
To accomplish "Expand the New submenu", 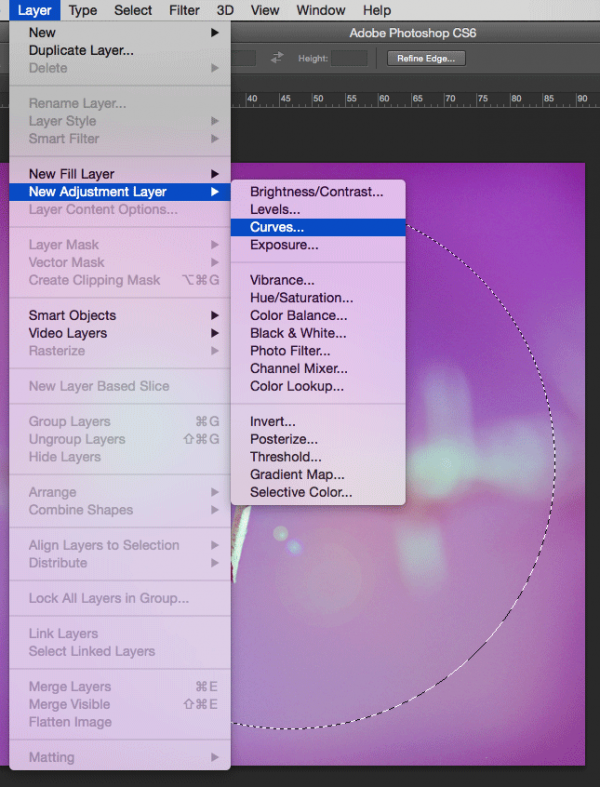I will point(120,33).
